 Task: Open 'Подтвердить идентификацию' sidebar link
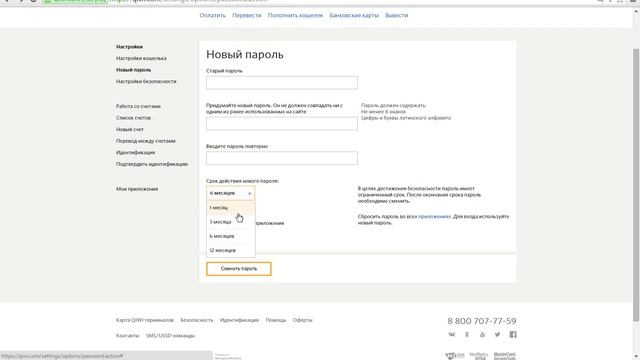(152, 164)
